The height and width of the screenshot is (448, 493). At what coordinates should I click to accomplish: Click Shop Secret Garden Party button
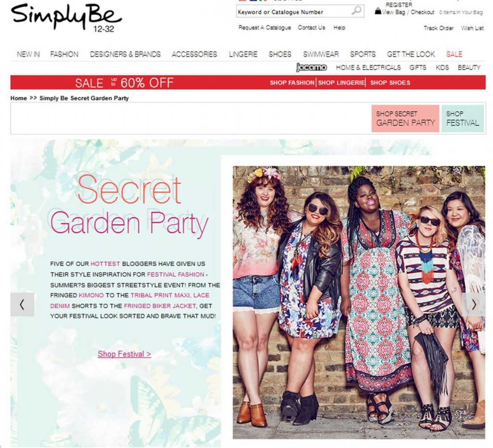pyautogui.click(x=405, y=119)
